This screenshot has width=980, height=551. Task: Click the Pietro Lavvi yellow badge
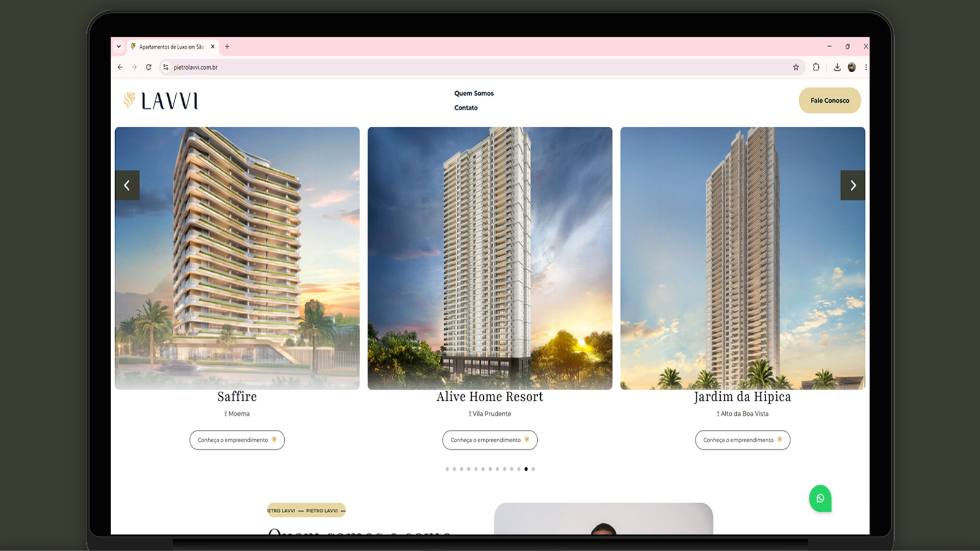[x=306, y=511]
